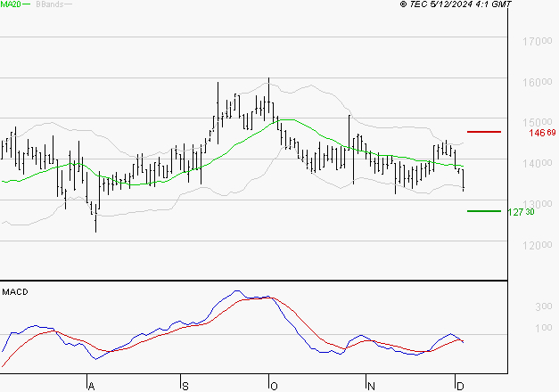
Task: Select month marker O on time axis
Action: coord(274,385)
